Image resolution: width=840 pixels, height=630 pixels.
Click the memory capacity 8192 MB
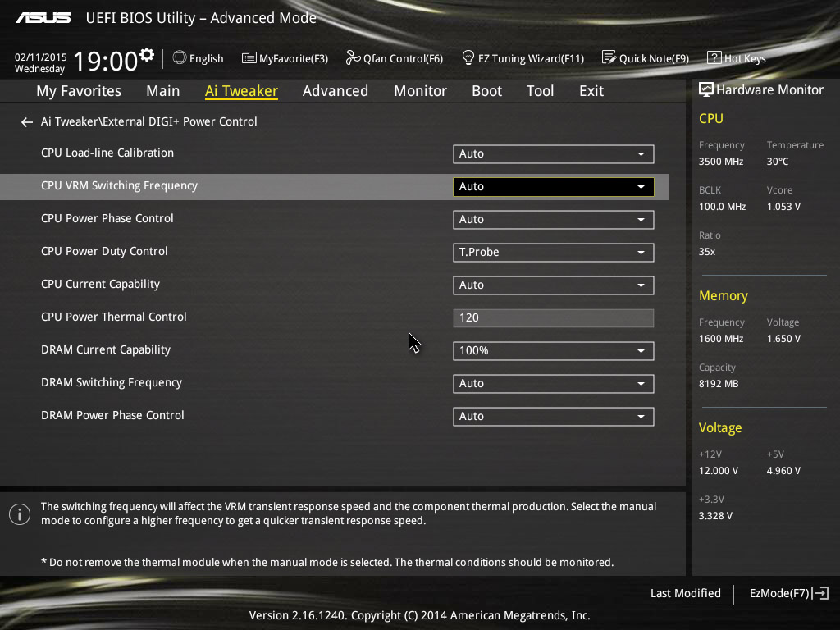coord(719,384)
